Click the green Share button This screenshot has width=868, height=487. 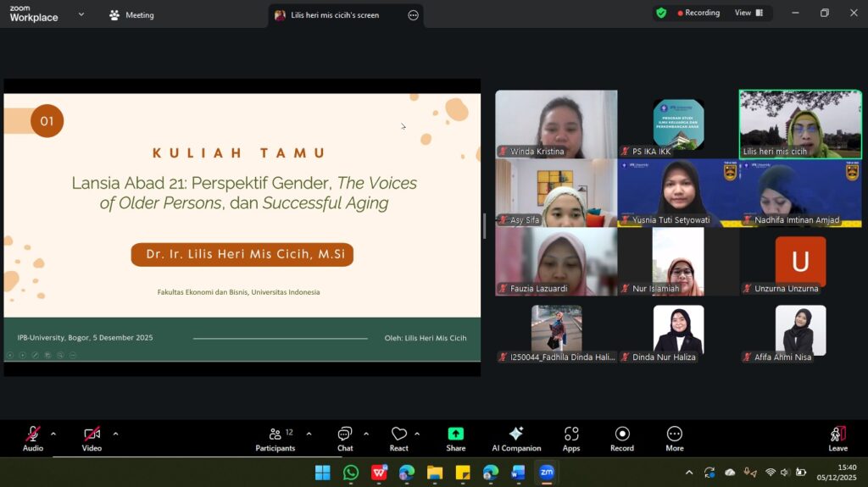coord(455,437)
